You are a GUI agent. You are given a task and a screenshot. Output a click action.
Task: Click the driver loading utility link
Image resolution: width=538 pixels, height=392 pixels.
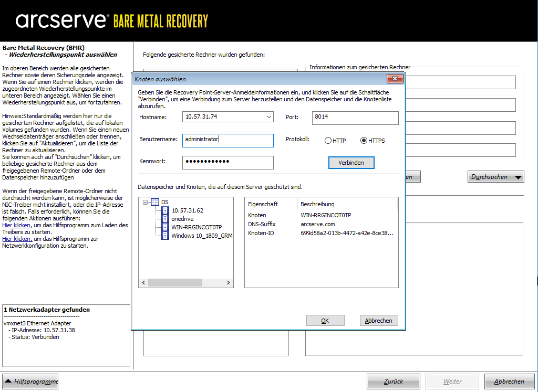pos(17,226)
